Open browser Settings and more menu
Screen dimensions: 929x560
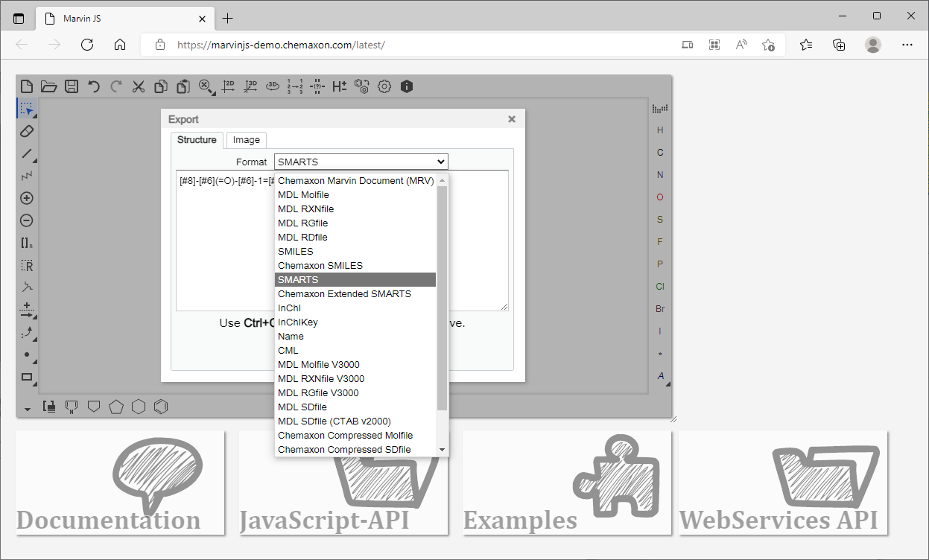(907, 45)
